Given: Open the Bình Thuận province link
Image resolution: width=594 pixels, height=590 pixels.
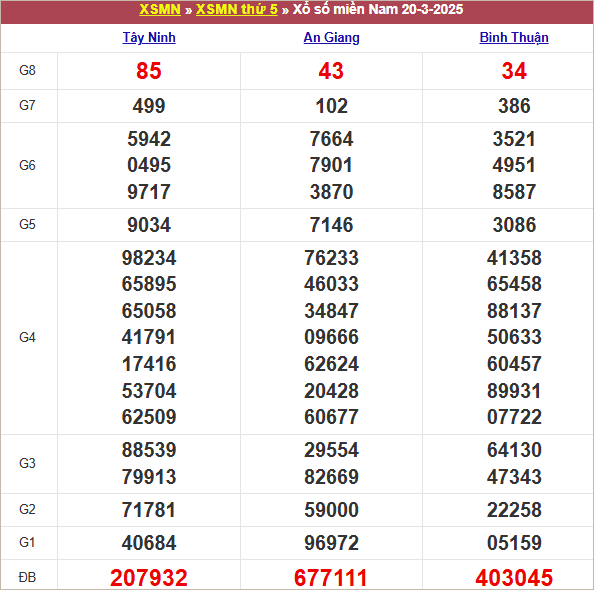Looking at the screenshot, I should [x=514, y=38].
